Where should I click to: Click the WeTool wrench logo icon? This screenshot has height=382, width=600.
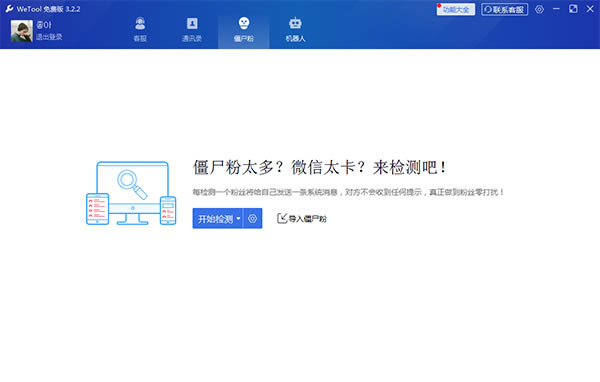(9, 9)
